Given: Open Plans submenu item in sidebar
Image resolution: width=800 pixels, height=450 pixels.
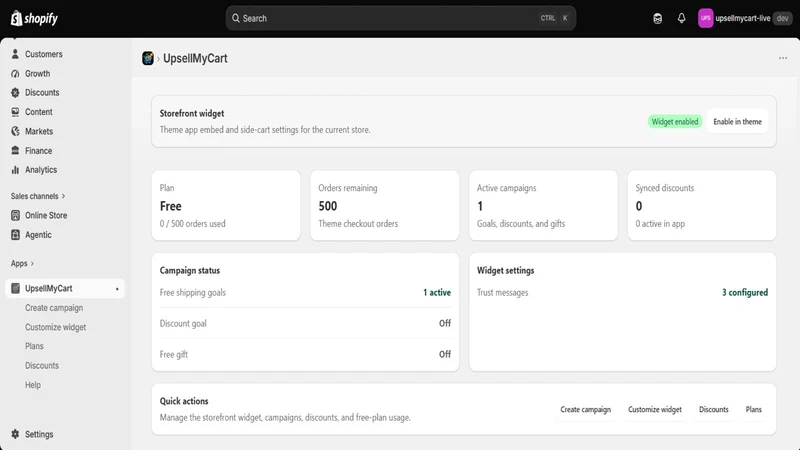Looking at the screenshot, I should [34, 346].
